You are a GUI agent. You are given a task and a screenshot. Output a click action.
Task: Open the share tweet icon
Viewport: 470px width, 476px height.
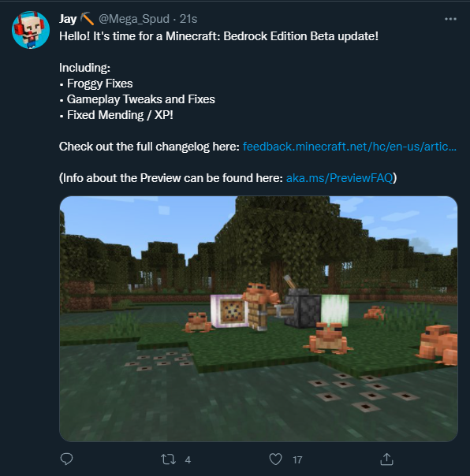point(386,459)
